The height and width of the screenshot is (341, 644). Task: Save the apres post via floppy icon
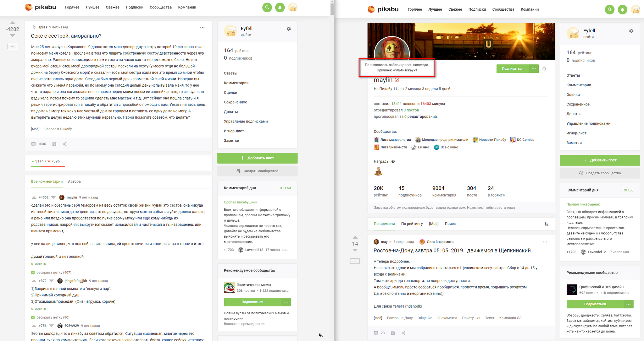pos(54,144)
